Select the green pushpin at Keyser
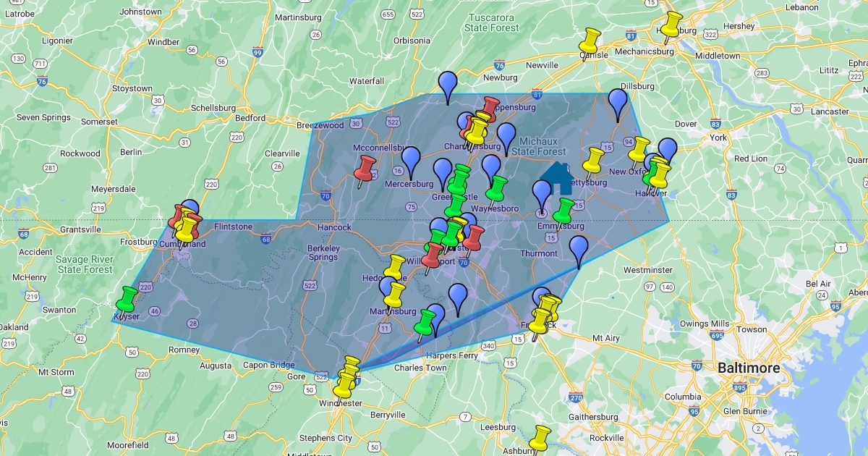This screenshot has width=868, height=456. pos(128,297)
